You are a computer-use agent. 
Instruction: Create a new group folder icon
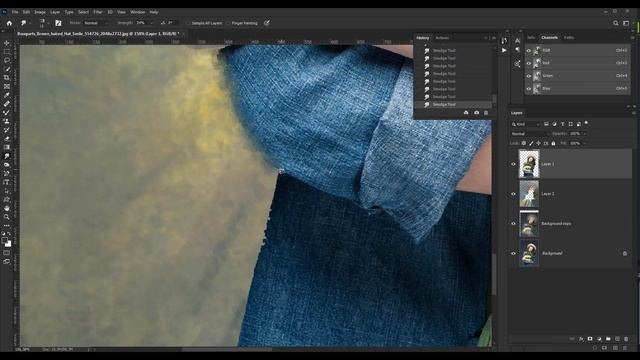click(608, 339)
